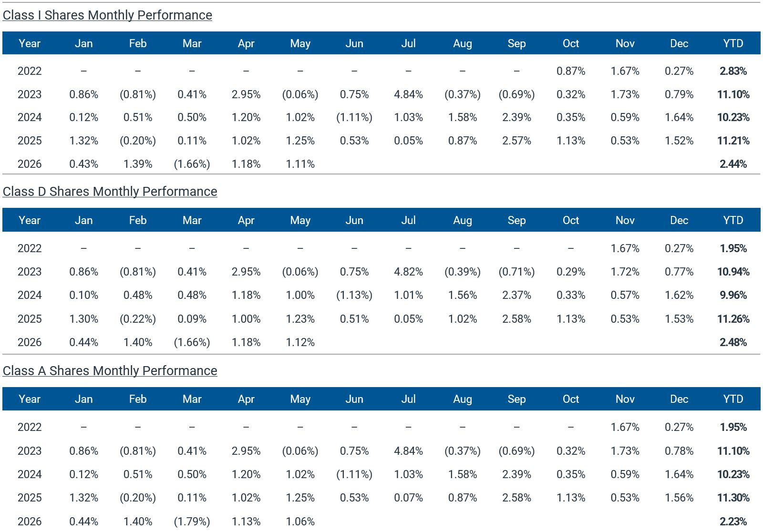Click Class D 2025 August value 1.02%
The image size is (763, 532).
[x=463, y=319]
